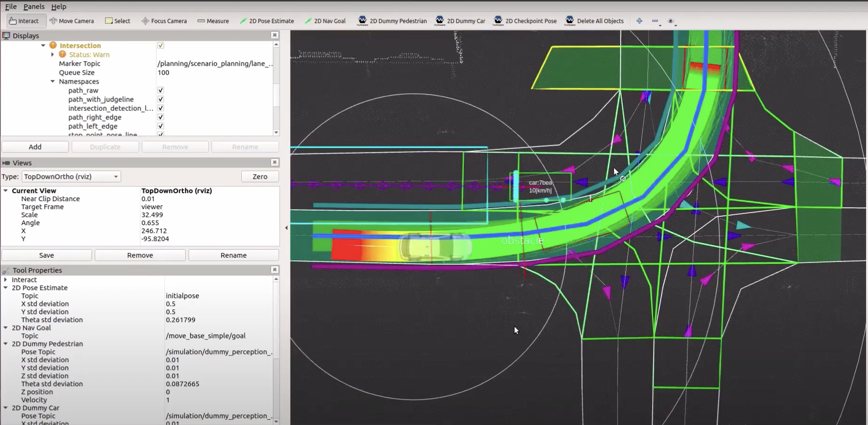Select the 2D Dummy Car tool
Image resolution: width=868 pixels, height=425 pixels.
click(x=460, y=21)
